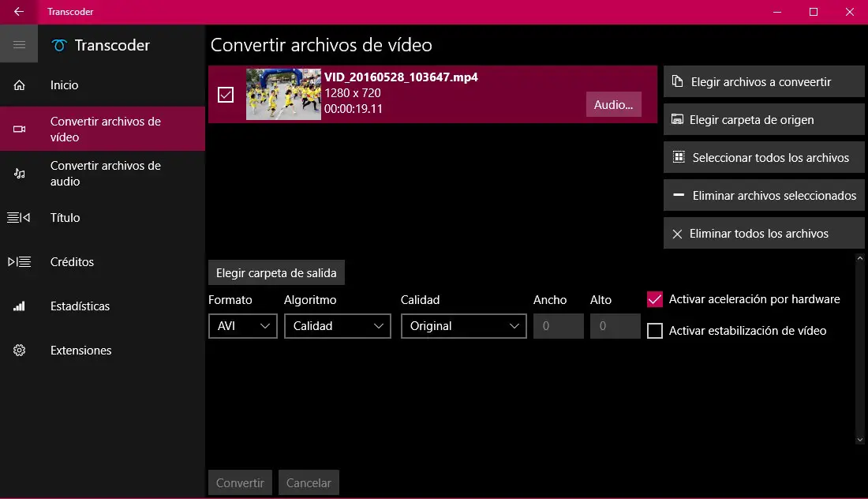This screenshot has width=868, height=499.
Task: Click the audio conversion music note icon
Action: point(20,174)
